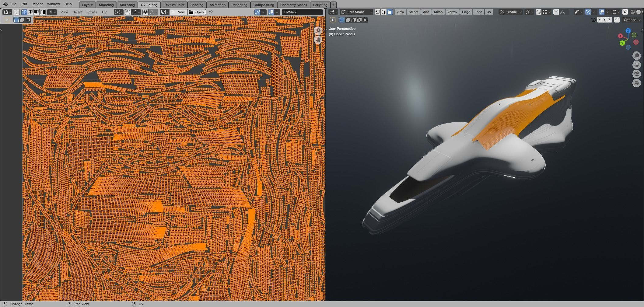Switch to the Scripting workspace tab

[320, 5]
